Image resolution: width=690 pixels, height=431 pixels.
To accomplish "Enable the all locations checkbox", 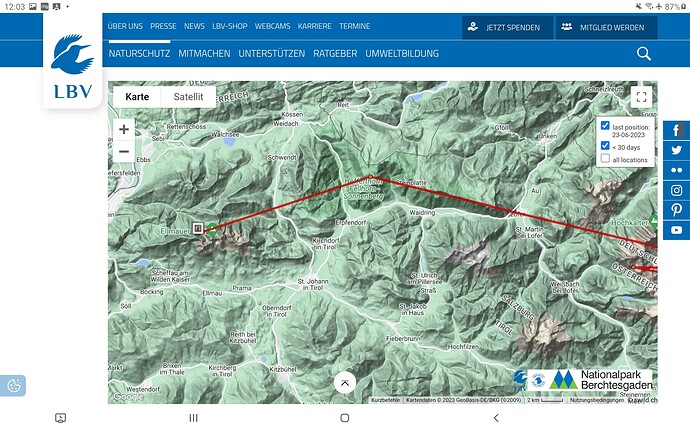I will coord(605,158).
